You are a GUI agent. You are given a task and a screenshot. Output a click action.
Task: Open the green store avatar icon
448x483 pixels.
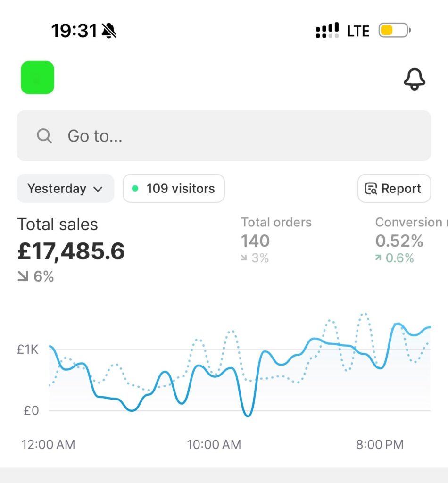(38, 77)
